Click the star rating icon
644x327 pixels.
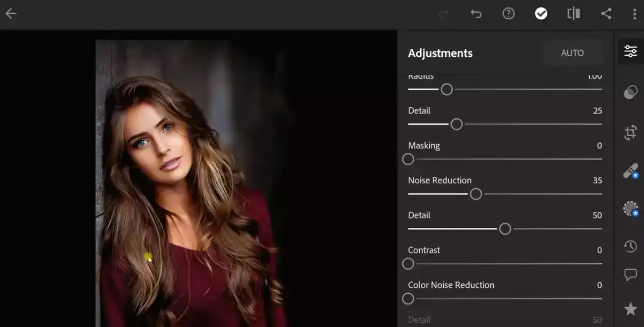(631, 309)
